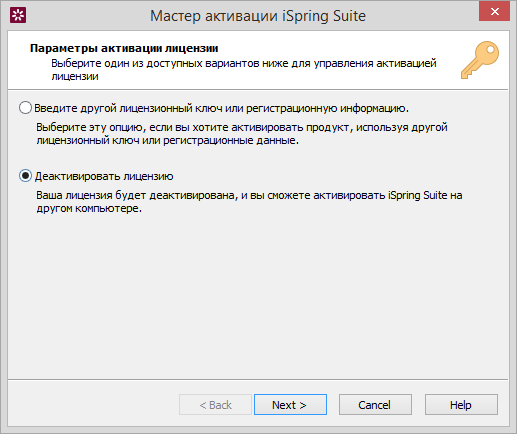Click the disabled Back button
This screenshot has height=434, width=517.
pyautogui.click(x=215, y=405)
